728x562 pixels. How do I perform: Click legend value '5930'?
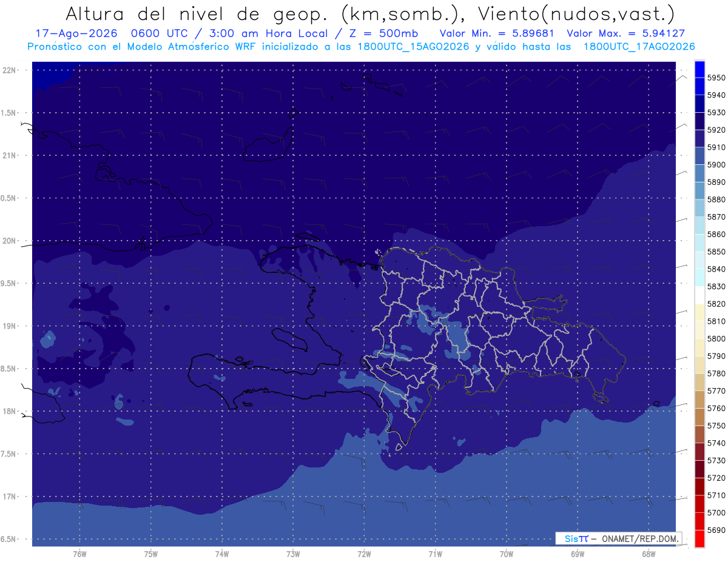(716, 113)
